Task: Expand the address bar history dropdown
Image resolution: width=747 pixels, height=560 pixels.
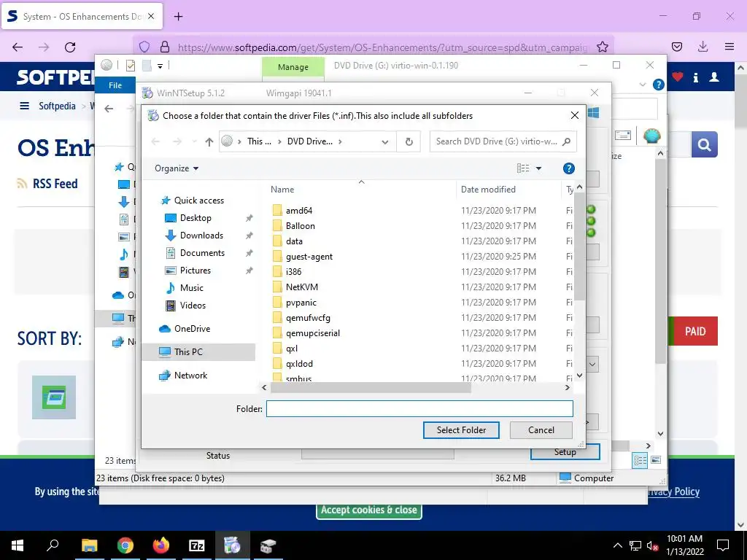Action: click(385, 141)
